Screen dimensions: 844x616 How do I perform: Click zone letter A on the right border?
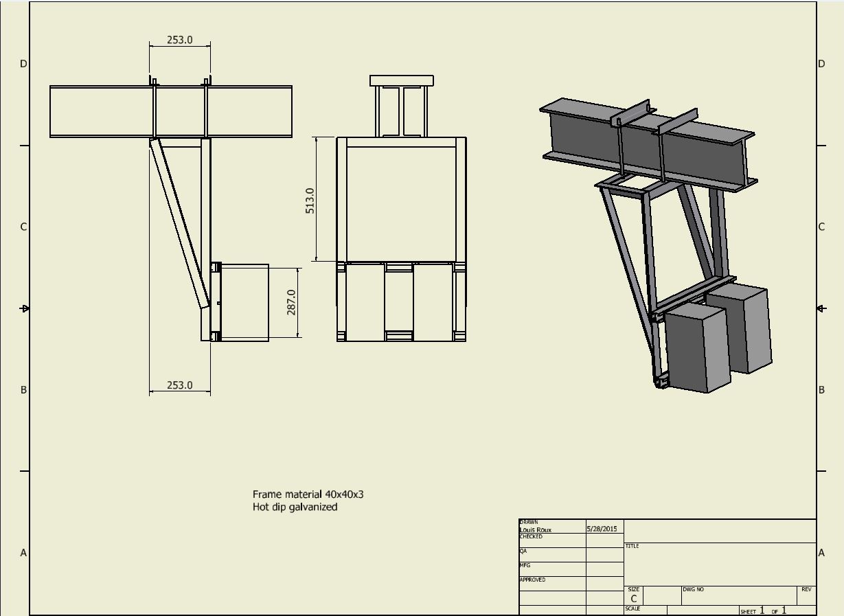tap(821, 553)
